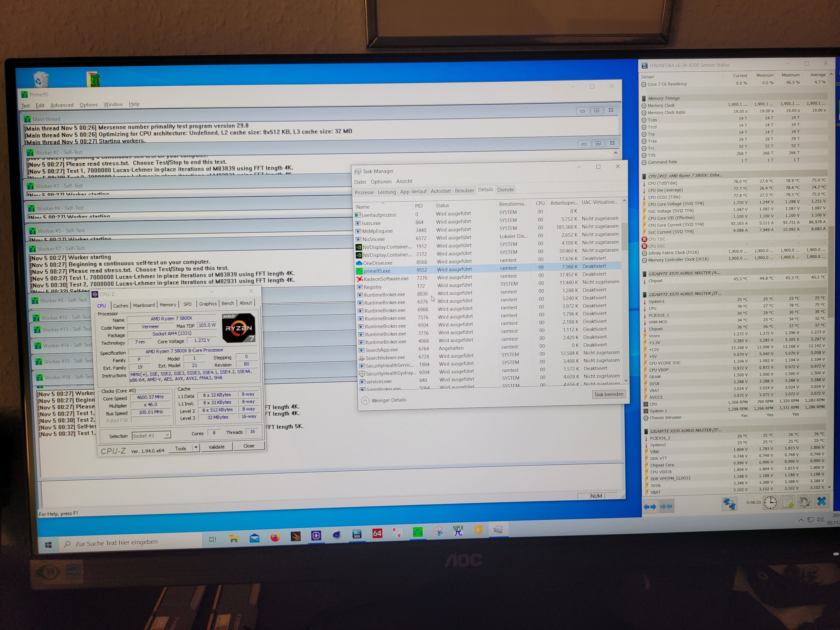Sort Task-Manager by Name column
Viewport: 840px width, 630px height.
coord(383,207)
